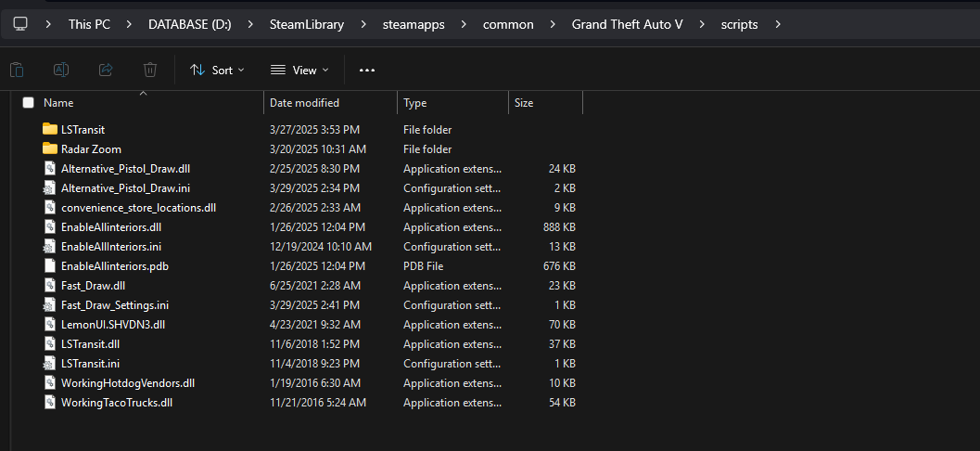
Task: Click the convenience_store_locations.dll file icon
Action: [x=50, y=207]
